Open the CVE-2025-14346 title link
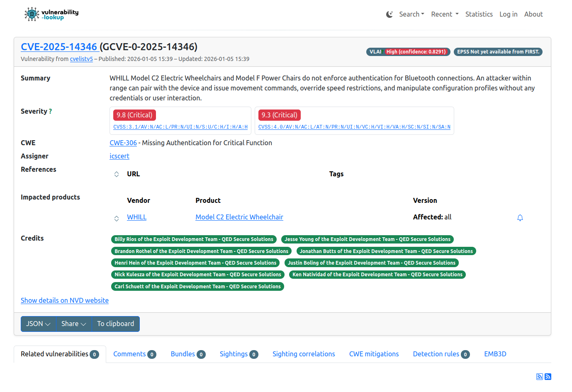The width and height of the screenshot is (572, 392). tap(59, 47)
